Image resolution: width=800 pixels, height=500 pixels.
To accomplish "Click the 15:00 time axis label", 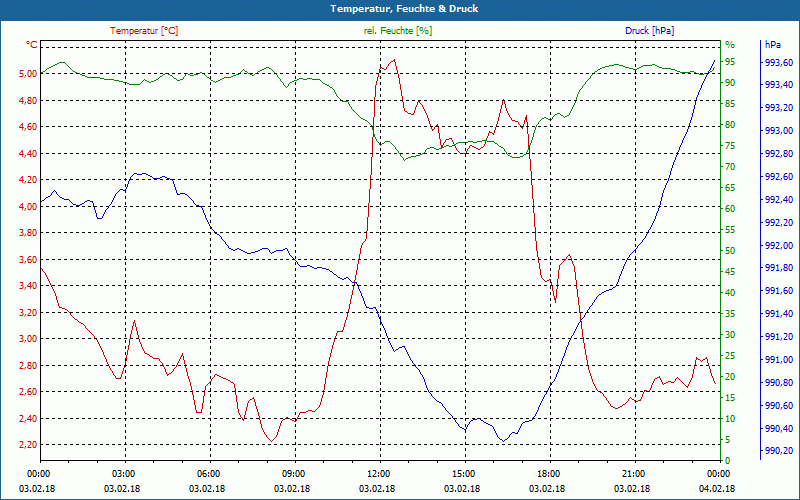I will coord(465,473).
